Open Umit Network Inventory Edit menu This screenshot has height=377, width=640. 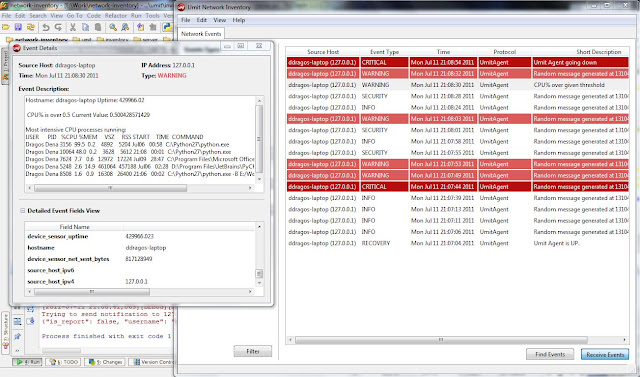tap(202, 20)
